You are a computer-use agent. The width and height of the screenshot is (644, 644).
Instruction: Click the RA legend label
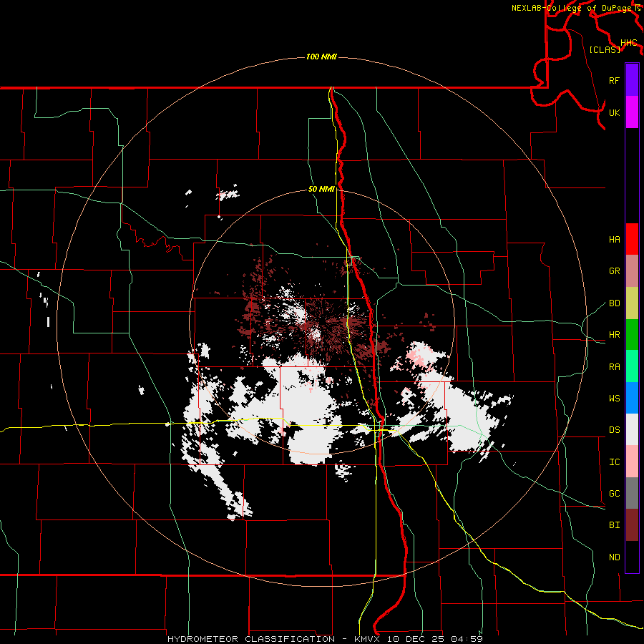(614, 367)
